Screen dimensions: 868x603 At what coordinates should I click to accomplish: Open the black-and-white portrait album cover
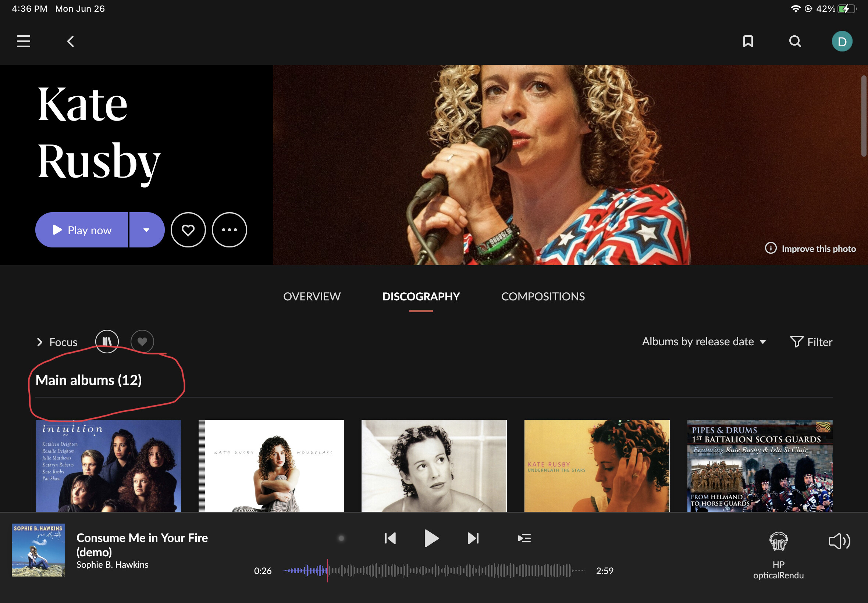click(x=434, y=466)
